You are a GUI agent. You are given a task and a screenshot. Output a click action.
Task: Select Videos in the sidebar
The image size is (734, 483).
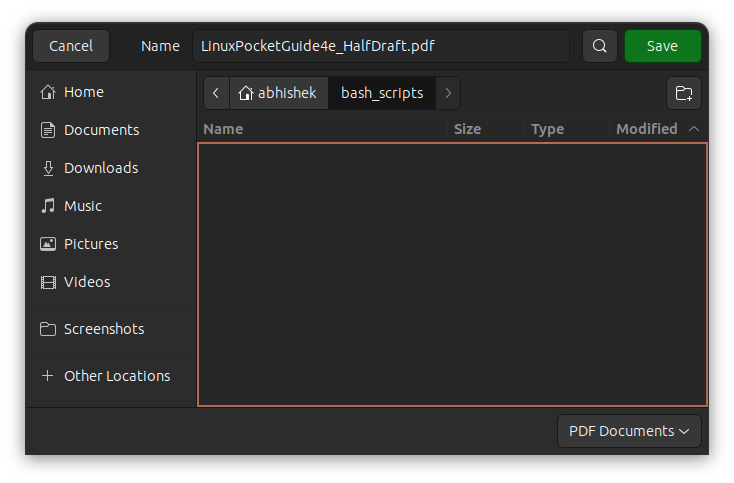point(86,282)
